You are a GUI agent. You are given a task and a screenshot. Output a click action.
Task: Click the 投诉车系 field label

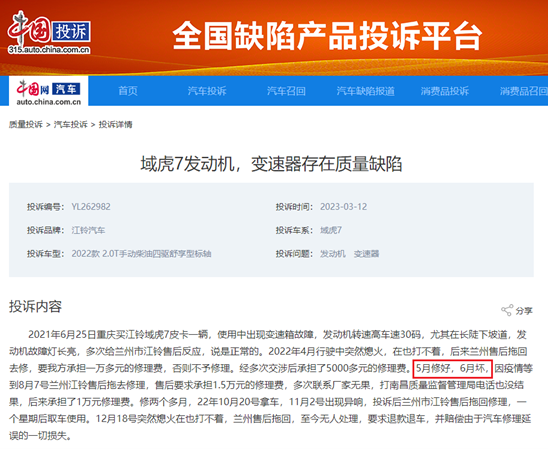click(x=294, y=230)
